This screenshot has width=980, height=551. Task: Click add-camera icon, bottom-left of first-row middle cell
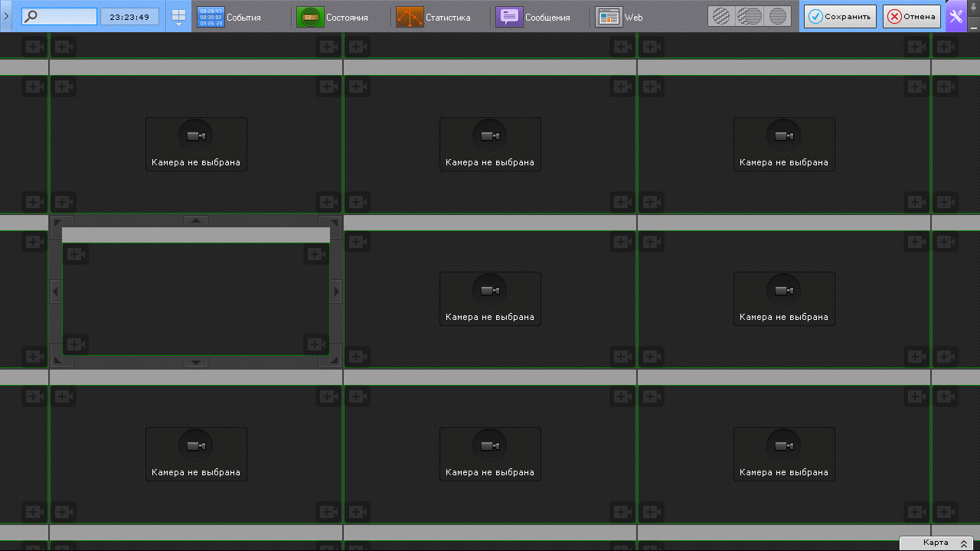pyautogui.click(x=358, y=202)
